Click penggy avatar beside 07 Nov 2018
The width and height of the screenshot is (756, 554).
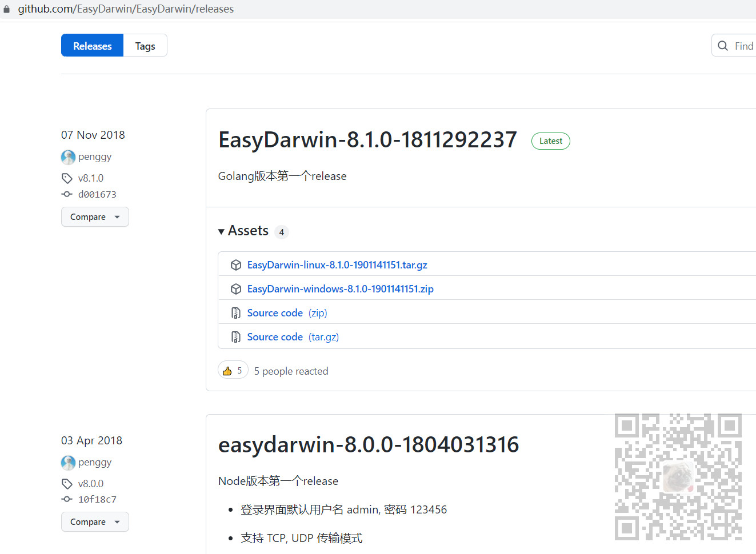(x=68, y=157)
